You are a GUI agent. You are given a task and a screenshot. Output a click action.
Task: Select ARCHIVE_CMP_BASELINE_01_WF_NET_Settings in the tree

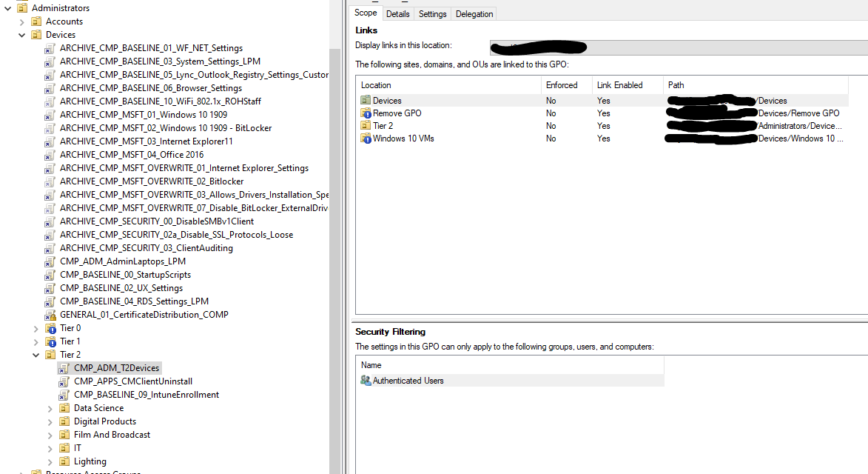point(151,48)
